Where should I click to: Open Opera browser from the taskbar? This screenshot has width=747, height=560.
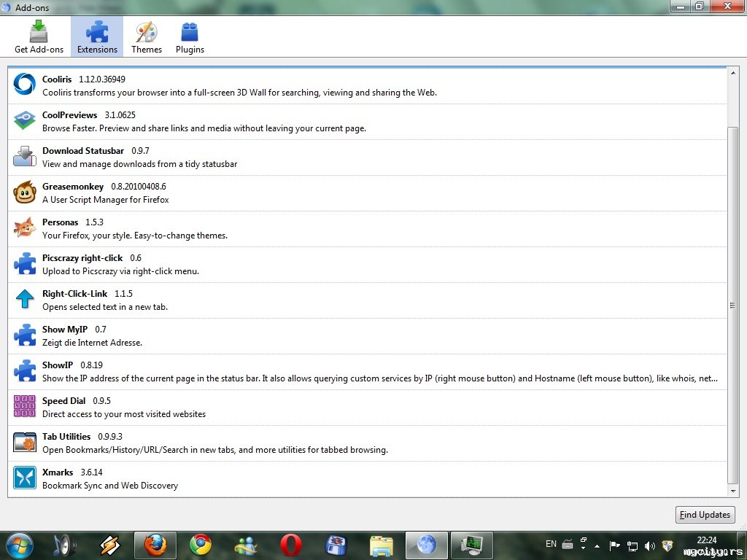tap(290, 545)
